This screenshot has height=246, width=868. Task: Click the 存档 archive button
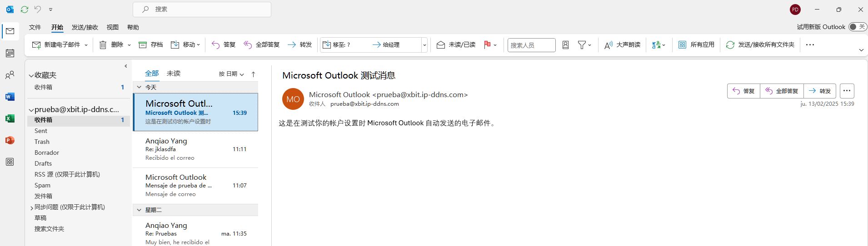pyautogui.click(x=151, y=44)
